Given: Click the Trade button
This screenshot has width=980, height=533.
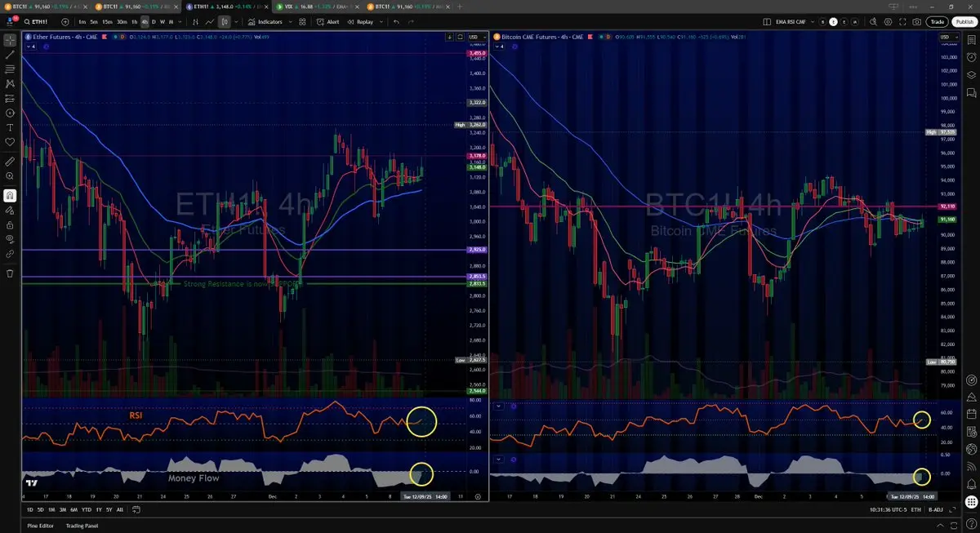Looking at the screenshot, I should pyautogui.click(x=938, y=22).
